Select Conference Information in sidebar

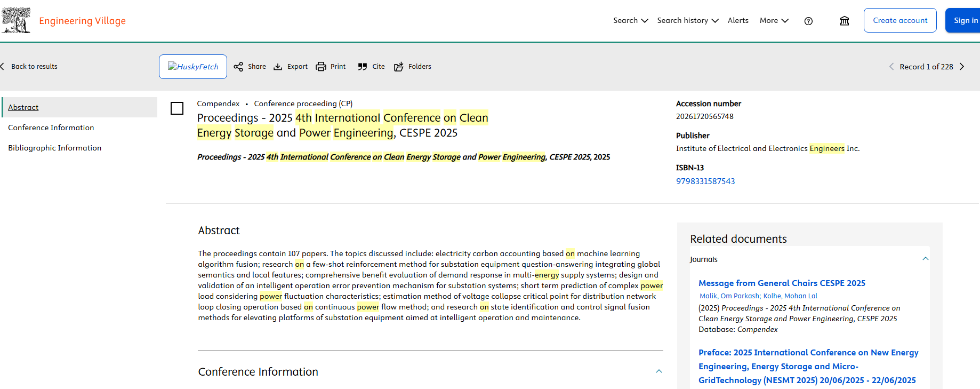point(51,128)
